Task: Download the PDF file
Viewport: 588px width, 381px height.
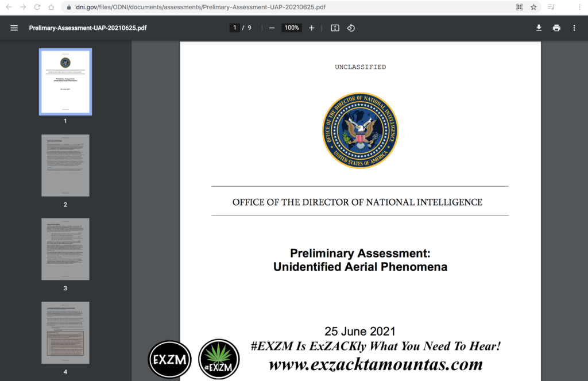Action: pos(539,28)
